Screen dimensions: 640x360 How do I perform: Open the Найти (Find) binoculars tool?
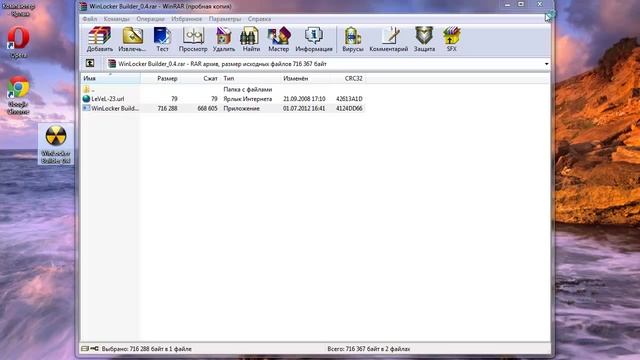click(x=251, y=39)
